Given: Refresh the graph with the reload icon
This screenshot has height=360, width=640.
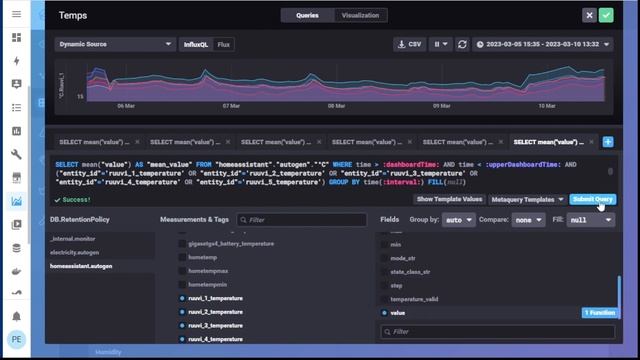Looking at the screenshot, I should pos(462,44).
